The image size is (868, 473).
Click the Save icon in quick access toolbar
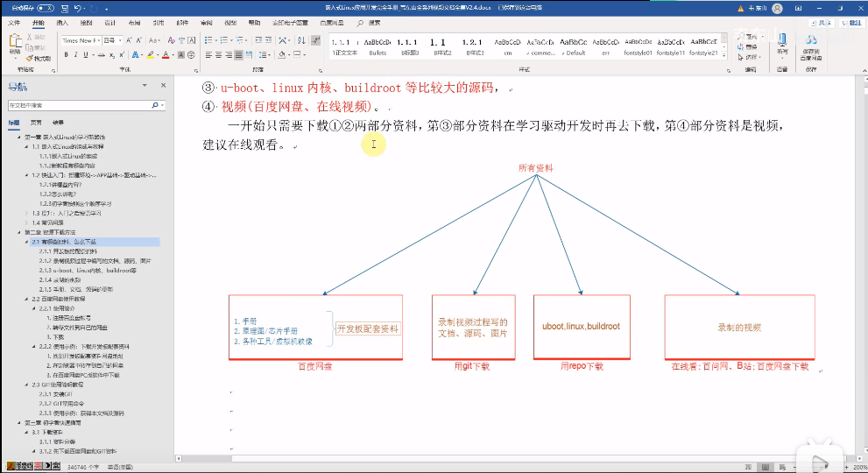(65, 8)
